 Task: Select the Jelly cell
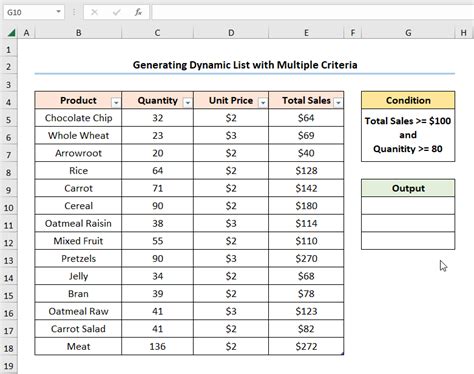coord(78,276)
